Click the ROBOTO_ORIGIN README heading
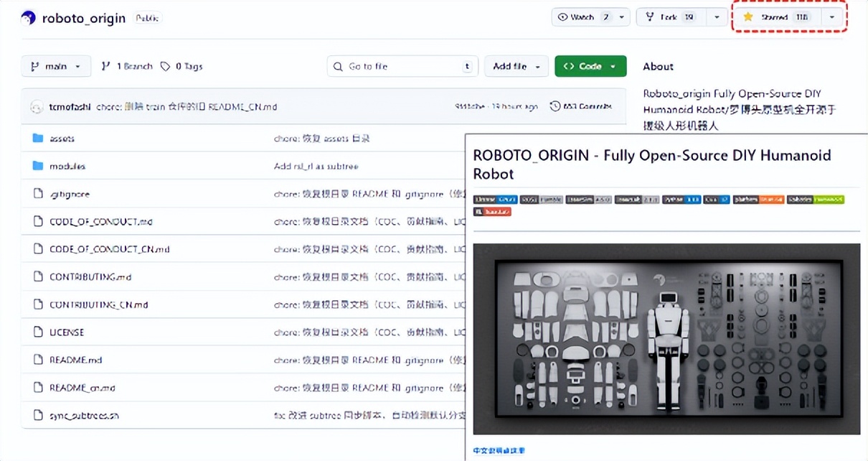Viewport: 868px width, 461px height. 652,164
